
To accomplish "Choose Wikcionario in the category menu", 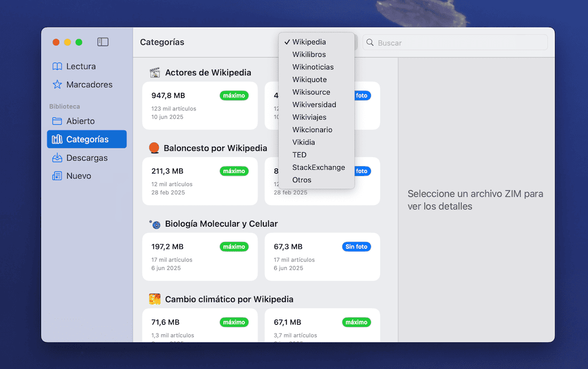I will click(316, 130).
